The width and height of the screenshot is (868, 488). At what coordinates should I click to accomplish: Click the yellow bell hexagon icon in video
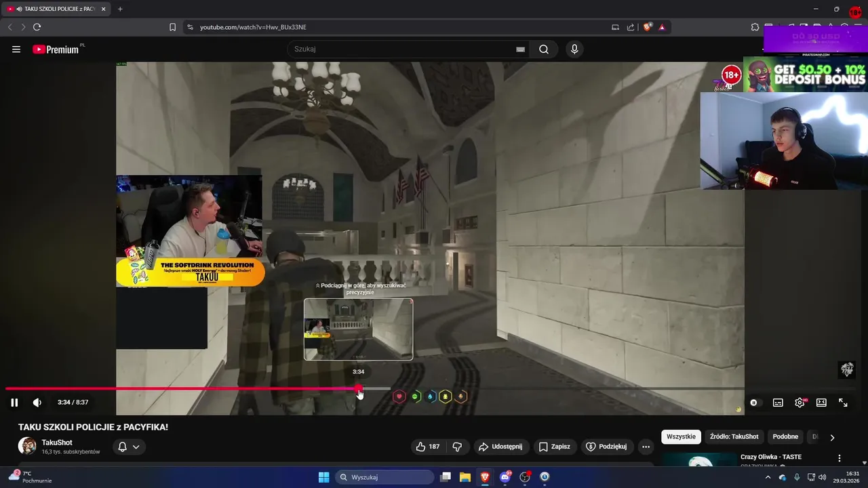point(446,396)
